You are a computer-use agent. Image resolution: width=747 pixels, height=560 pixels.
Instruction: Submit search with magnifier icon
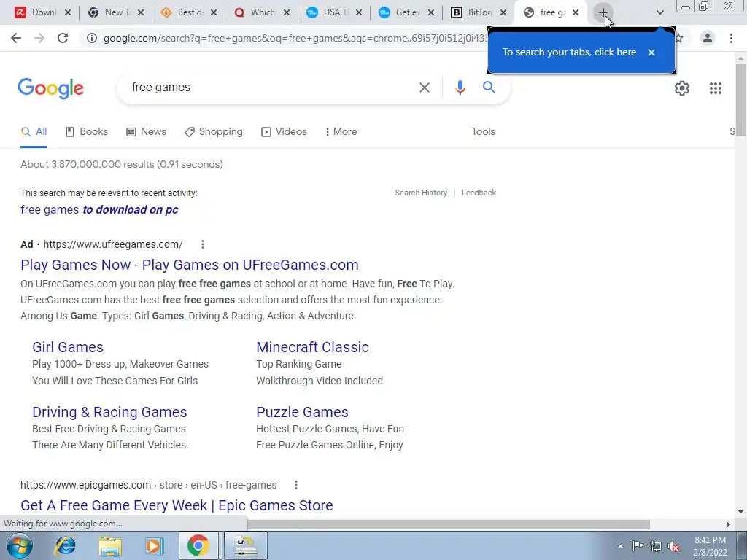pos(489,87)
